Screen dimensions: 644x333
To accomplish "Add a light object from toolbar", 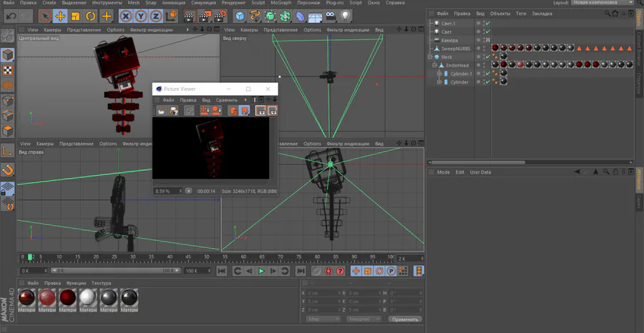I will (346, 16).
